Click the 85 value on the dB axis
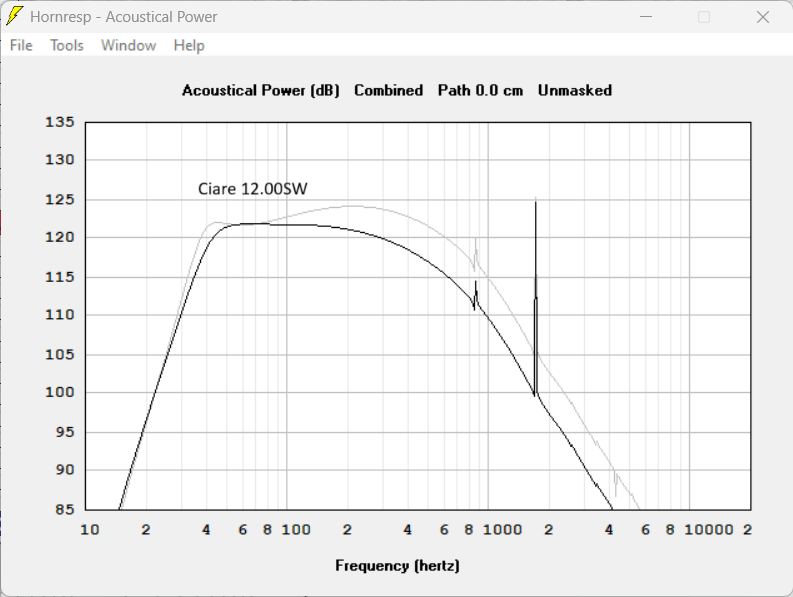 coord(65,509)
